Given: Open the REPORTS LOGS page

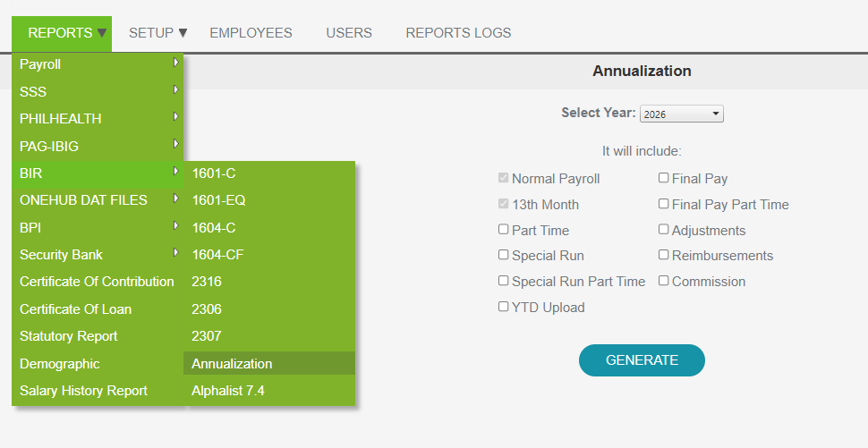Looking at the screenshot, I should tap(458, 33).
